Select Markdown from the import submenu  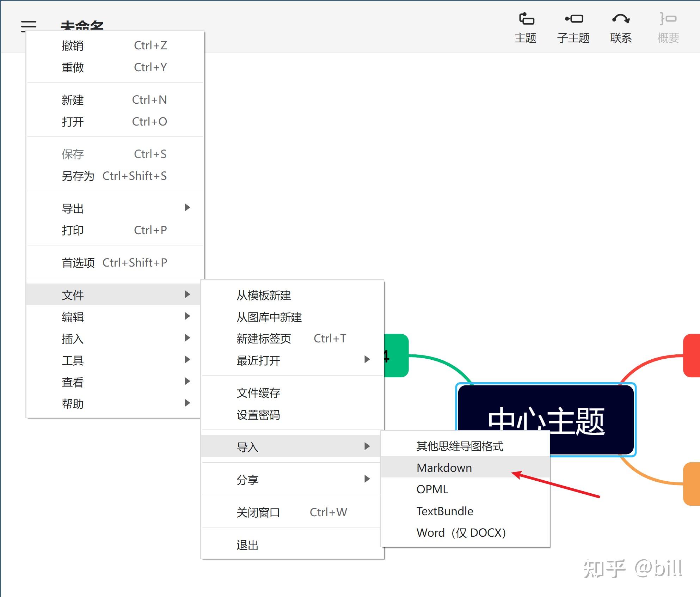[x=444, y=467]
